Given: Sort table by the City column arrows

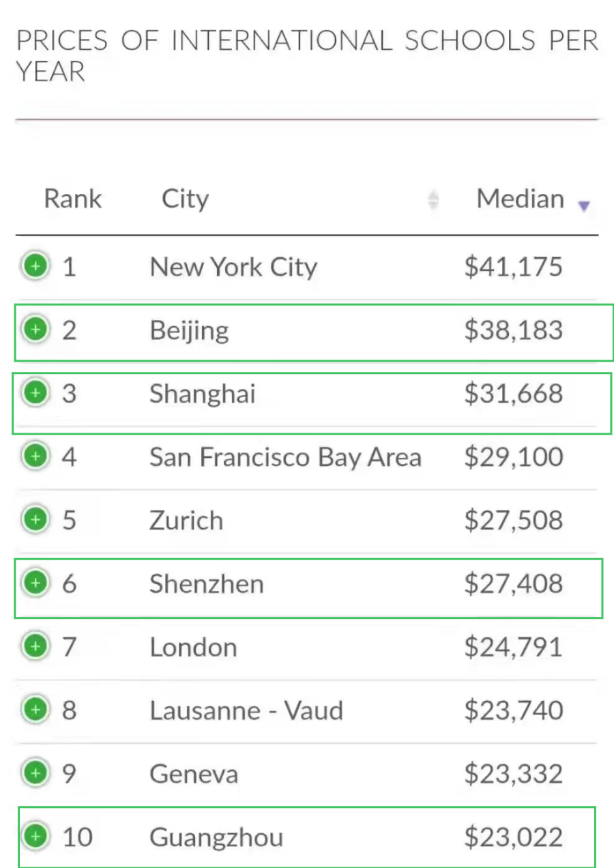Looking at the screenshot, I should tap(433, 200).
